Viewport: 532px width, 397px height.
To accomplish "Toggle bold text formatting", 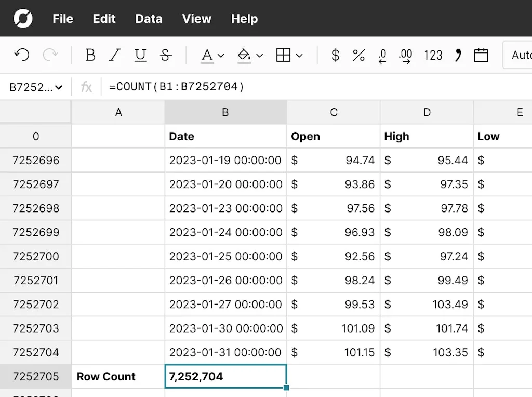I will click(x=90, y=55).
